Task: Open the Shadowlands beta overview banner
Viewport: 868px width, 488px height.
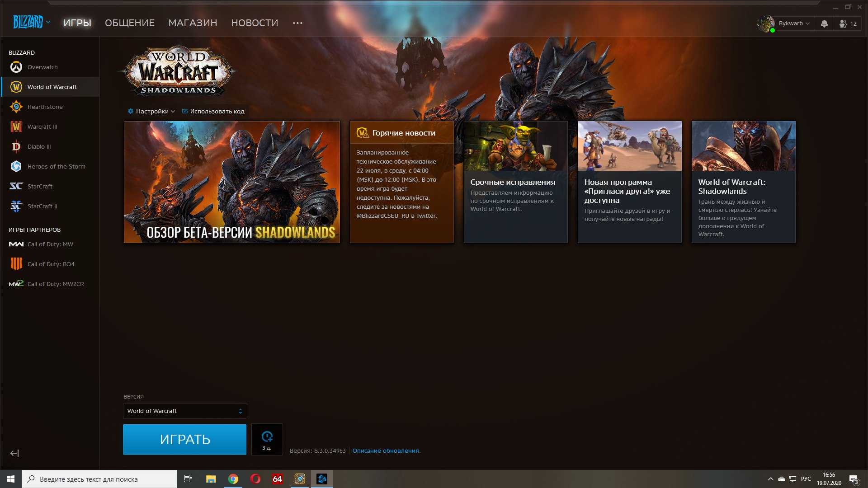Action: [232, 182]
